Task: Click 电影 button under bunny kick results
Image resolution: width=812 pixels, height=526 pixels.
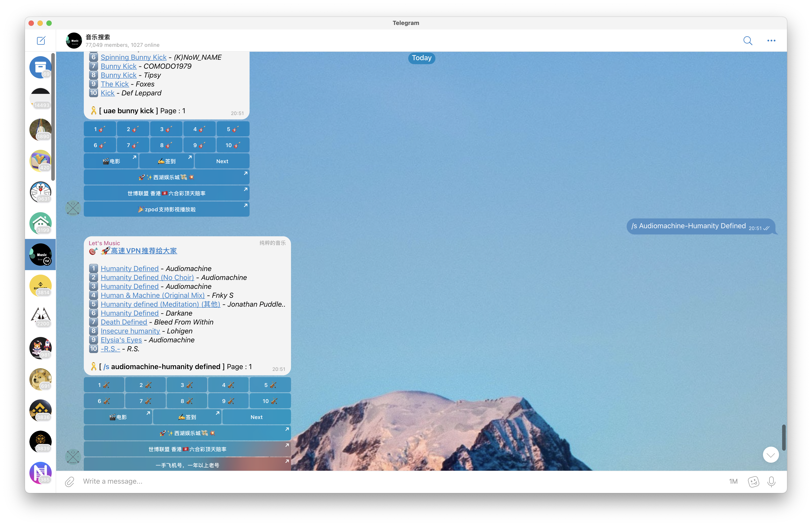Action: (111, 161)
